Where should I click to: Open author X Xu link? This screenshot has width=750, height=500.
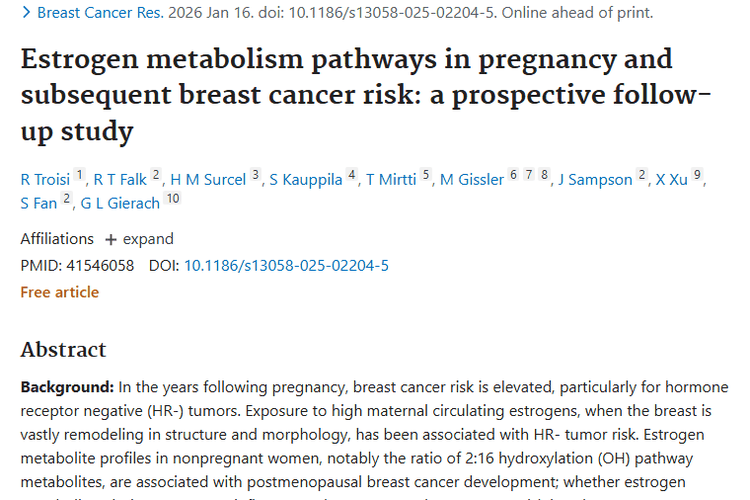pyautogui.click(x=672, y=179)
